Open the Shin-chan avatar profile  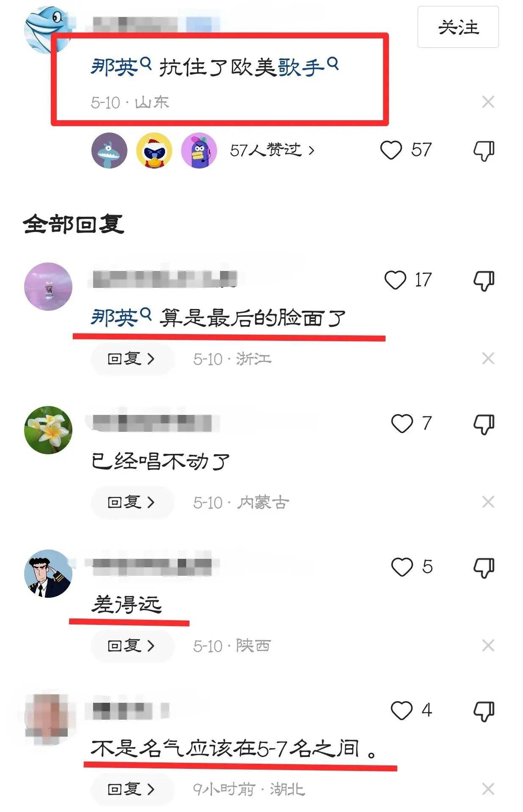point(48,573)
